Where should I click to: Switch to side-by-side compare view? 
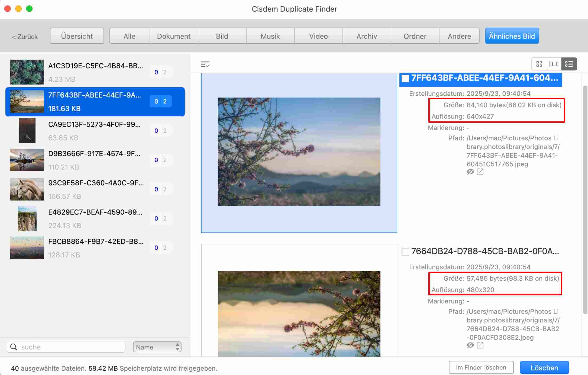click(554, 64)
